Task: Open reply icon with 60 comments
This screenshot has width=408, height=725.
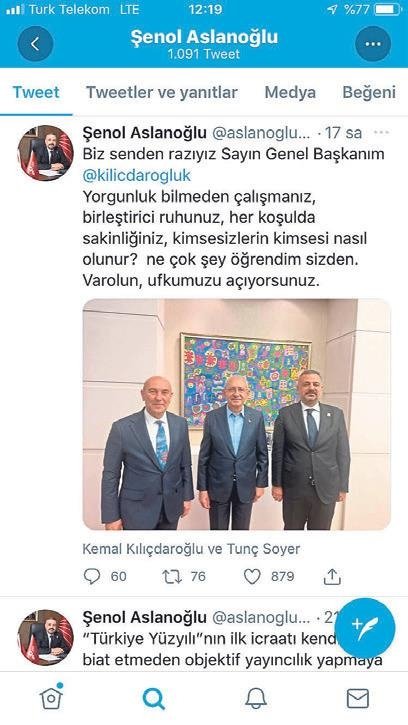Action: pyautogui.click(x=92, y=576)
